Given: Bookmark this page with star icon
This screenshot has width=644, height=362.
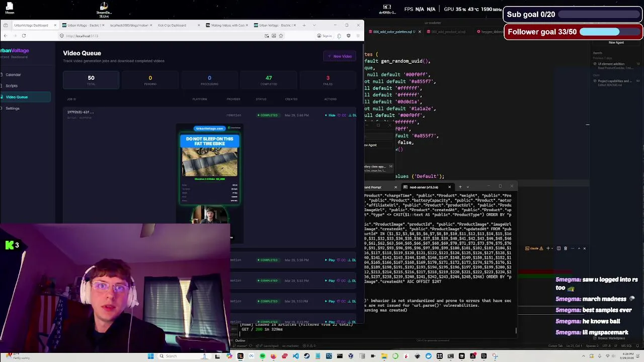Looking at the screenshot, I should [281, 36].
